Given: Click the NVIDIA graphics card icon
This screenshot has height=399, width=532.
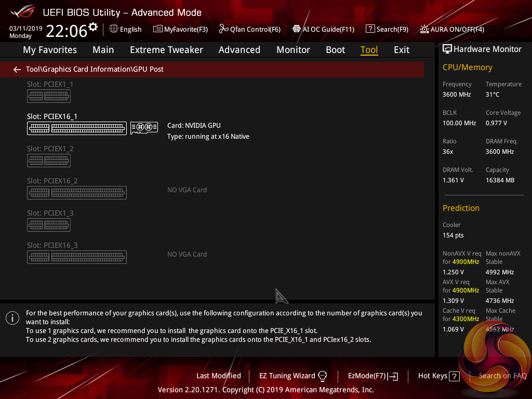Looking at the screenshot, I should (144, 128).
